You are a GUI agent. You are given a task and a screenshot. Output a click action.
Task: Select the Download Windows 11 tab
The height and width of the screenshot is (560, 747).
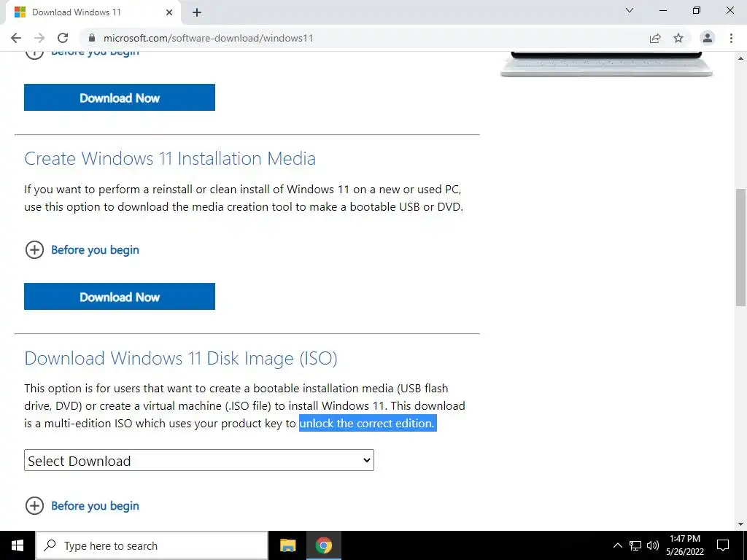click(x=93, y=12)
